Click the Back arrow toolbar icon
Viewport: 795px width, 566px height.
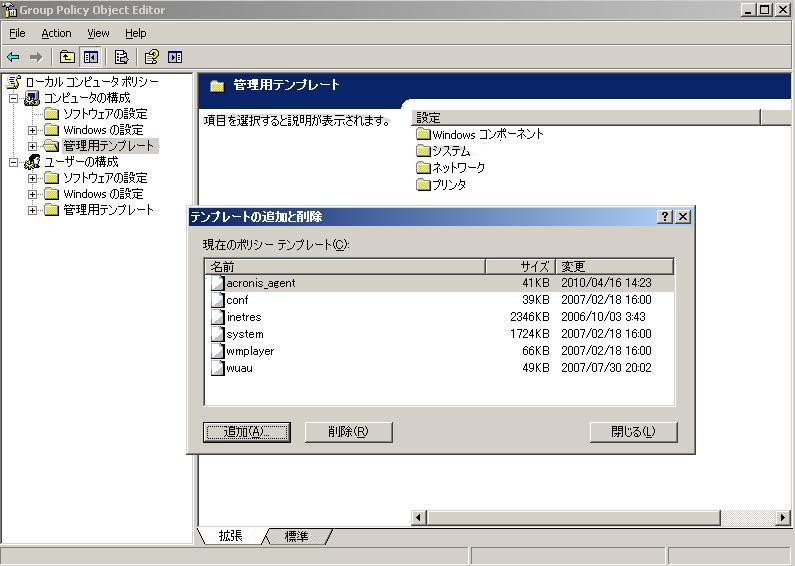[13, 57]
